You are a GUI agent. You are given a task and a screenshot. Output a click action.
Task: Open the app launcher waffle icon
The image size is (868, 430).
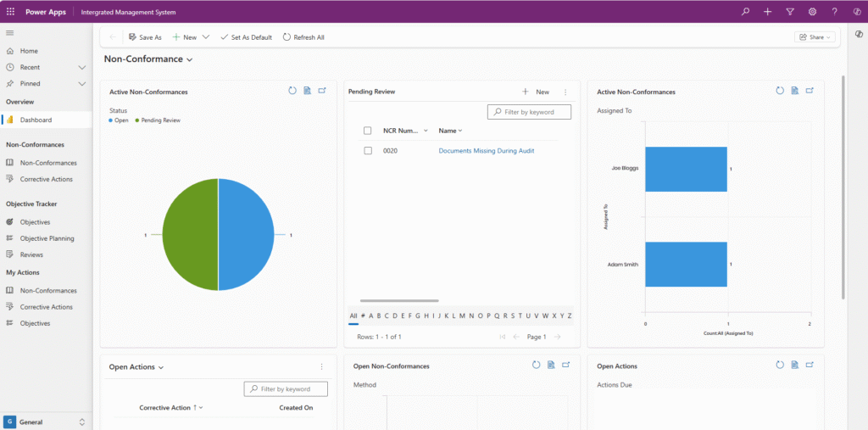[11, 12]
